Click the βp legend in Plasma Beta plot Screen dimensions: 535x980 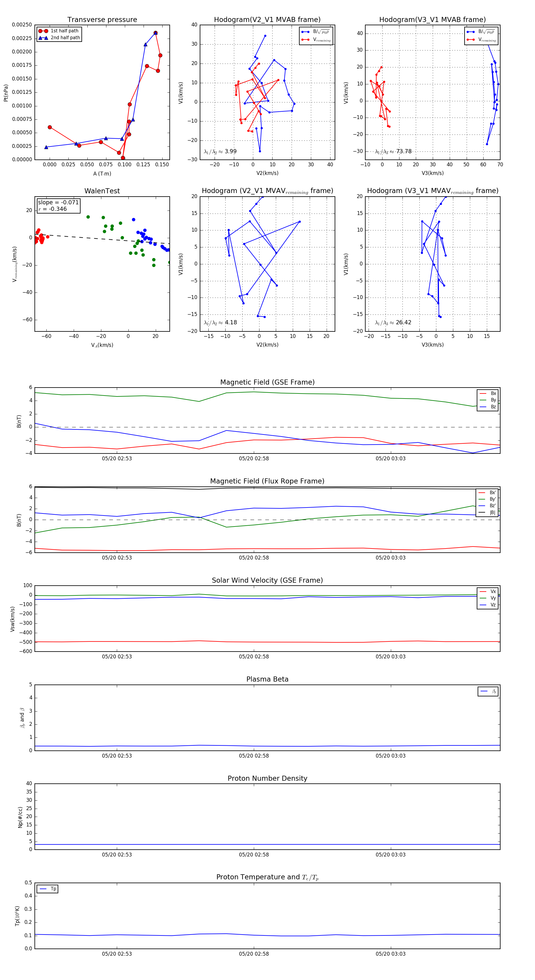pyautogui.click(x=488, y=691)
